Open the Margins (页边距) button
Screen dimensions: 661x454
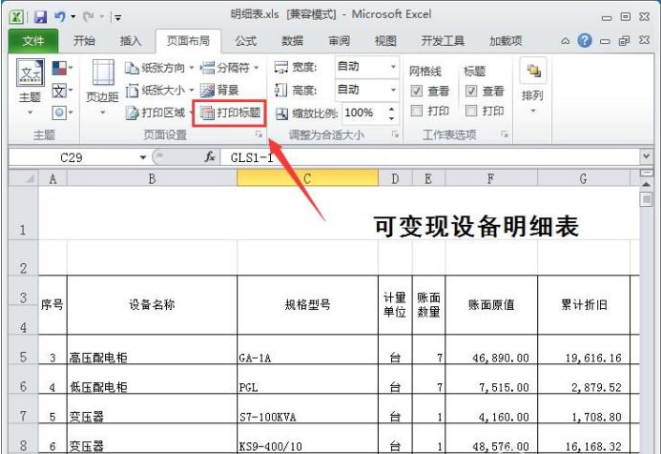click(102, 88)
